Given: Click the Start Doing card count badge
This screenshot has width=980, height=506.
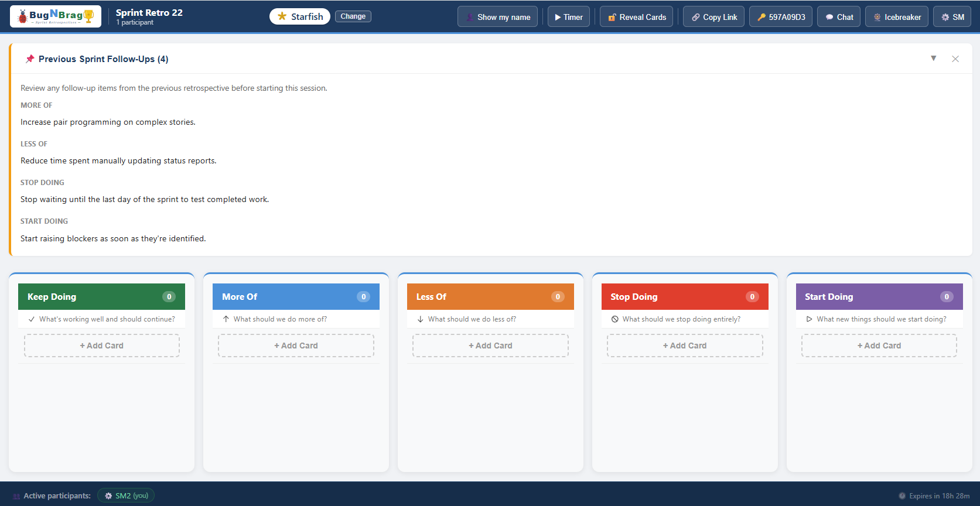Looking at the screenshot, I should pos(947,297).
